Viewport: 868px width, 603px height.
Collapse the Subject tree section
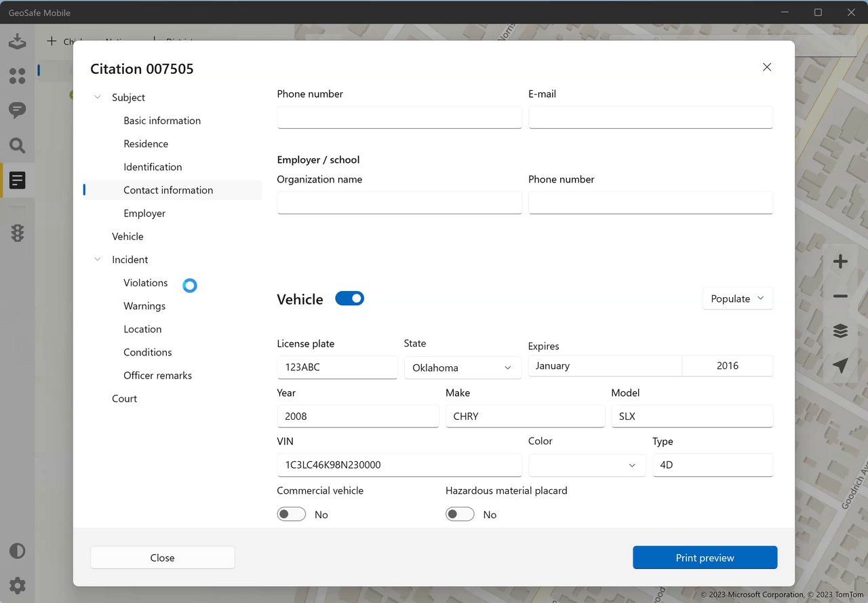point(98,98)
